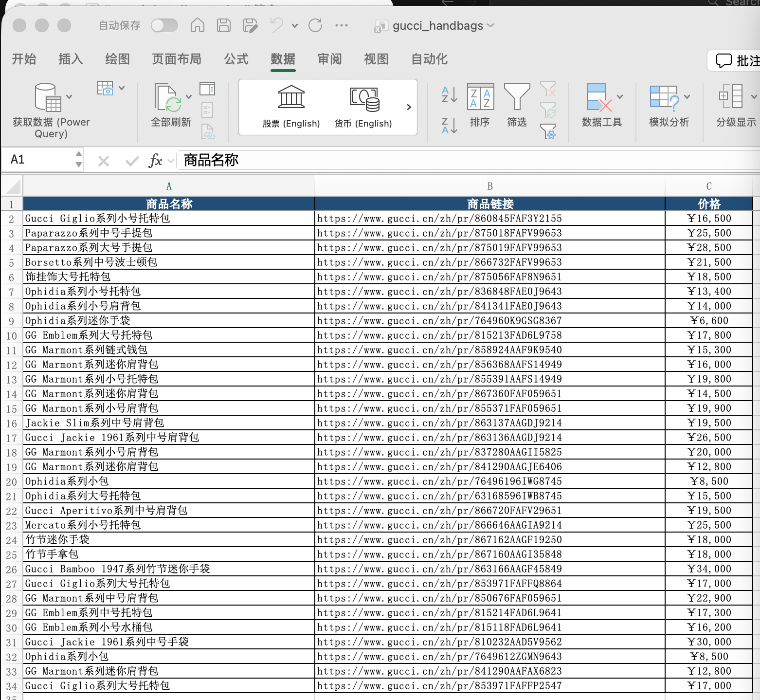Click the data-from-picture camera table icon

(x=105, y=88)
